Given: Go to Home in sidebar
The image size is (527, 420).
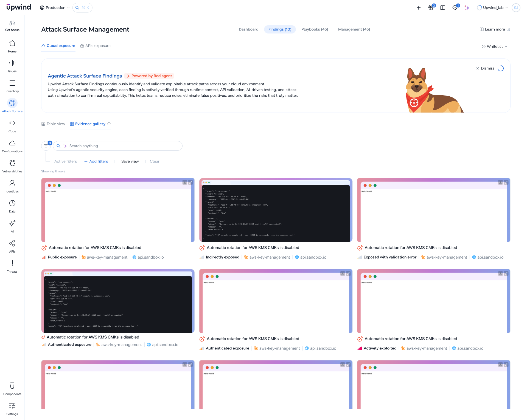Looking at the screenshot, I should (x=12, y=46).
